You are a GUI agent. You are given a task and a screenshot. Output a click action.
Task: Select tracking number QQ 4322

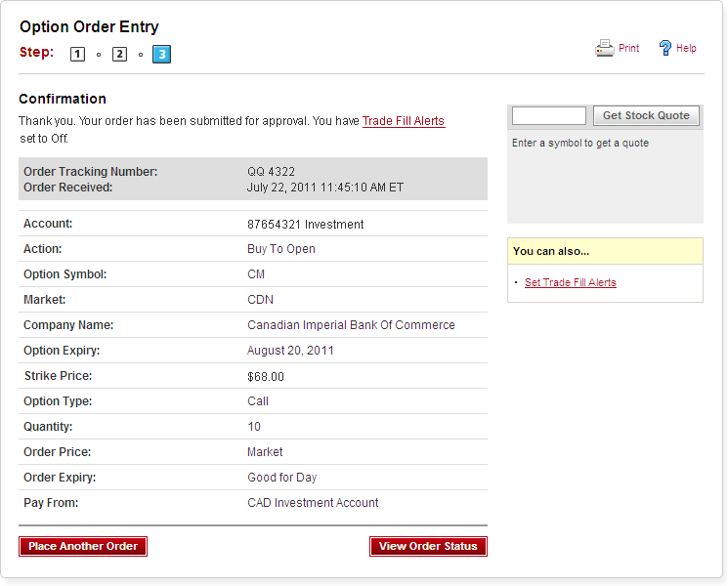pyautogui.click(x=271, y=172)
